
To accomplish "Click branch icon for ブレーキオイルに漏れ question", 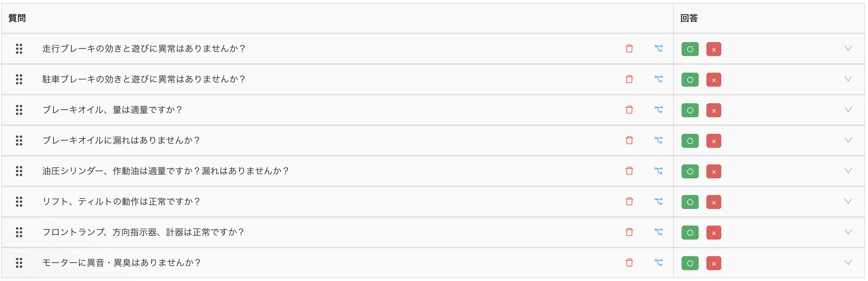I will (x=658, y=140).
